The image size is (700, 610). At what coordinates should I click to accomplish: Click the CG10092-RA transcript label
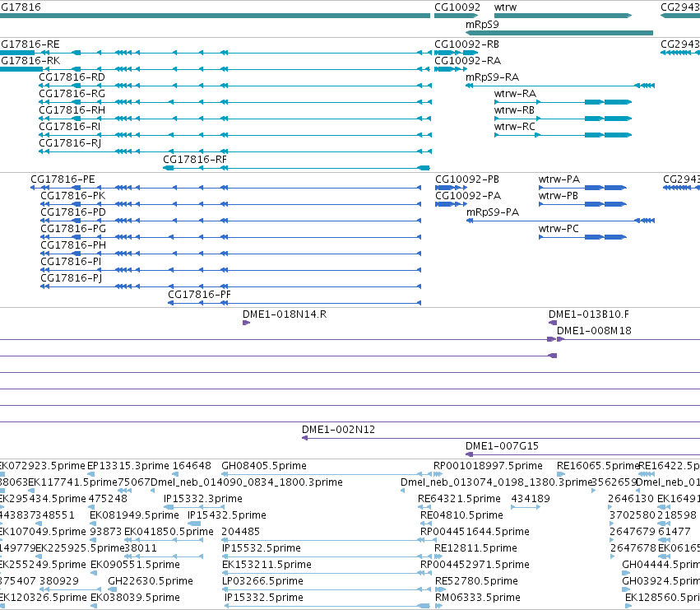[x=467, y=61]
